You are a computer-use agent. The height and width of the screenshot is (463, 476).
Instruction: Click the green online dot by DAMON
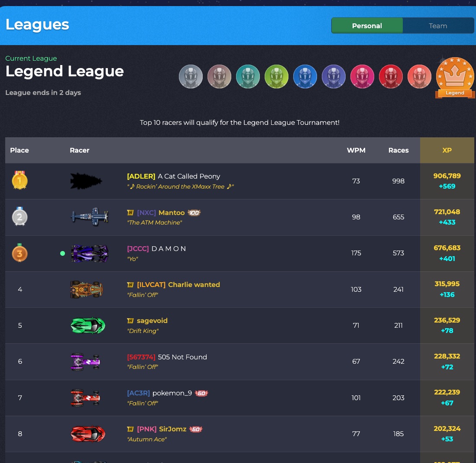click(x=62, y=253)
